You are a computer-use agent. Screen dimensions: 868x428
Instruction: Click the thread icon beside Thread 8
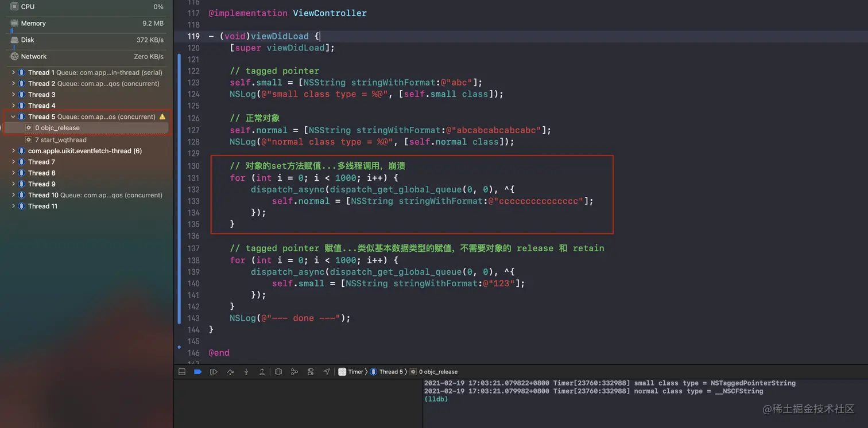(x=22, y=173)
